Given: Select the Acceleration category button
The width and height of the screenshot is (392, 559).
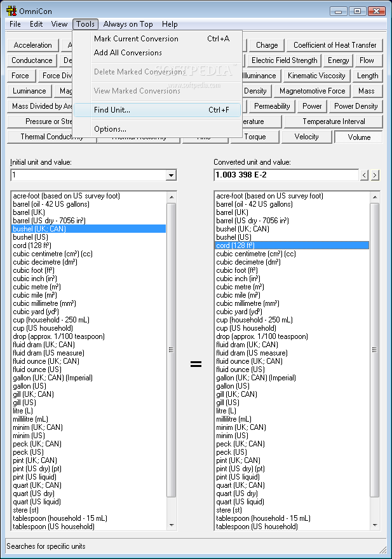Looking at the screenshot, I should point(33,45).
